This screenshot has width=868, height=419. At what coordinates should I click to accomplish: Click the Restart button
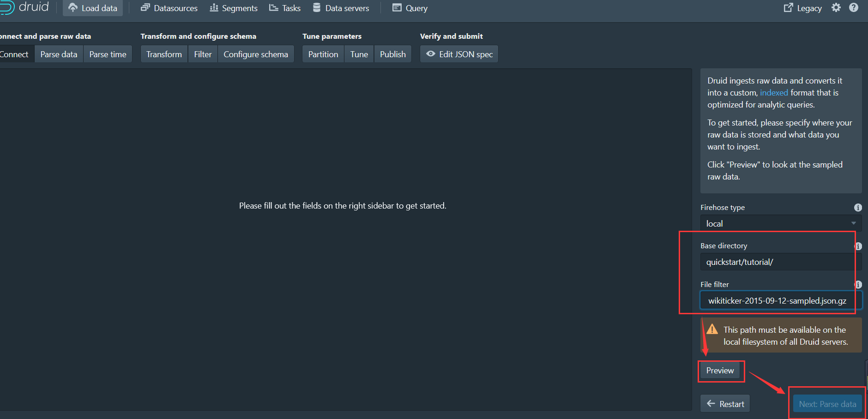coord(725,404)
